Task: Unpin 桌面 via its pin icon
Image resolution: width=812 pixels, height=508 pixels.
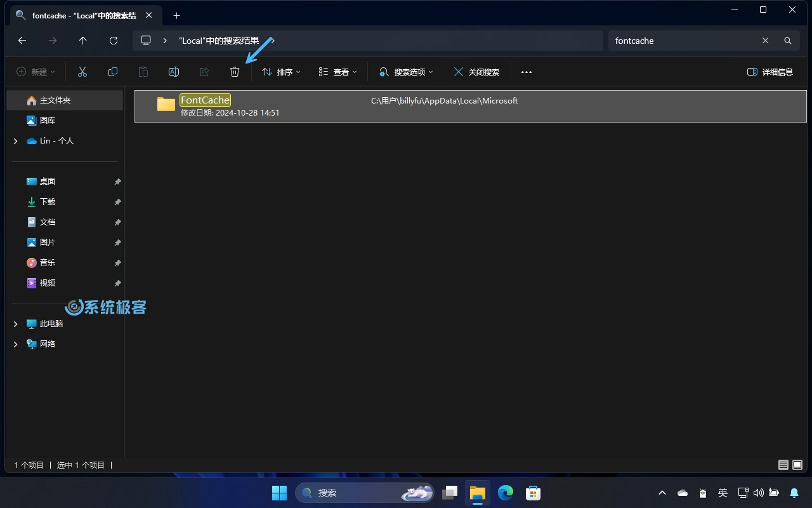Action: [117, 182]
